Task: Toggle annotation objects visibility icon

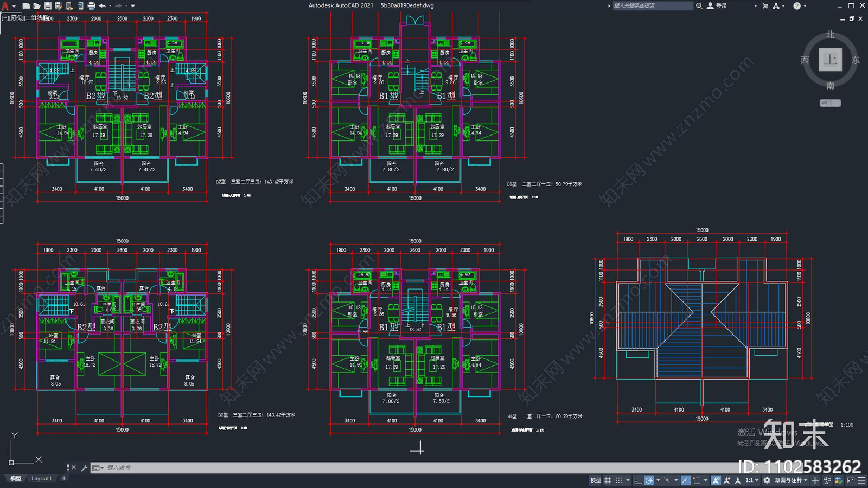Action: [x=716, y=480]
